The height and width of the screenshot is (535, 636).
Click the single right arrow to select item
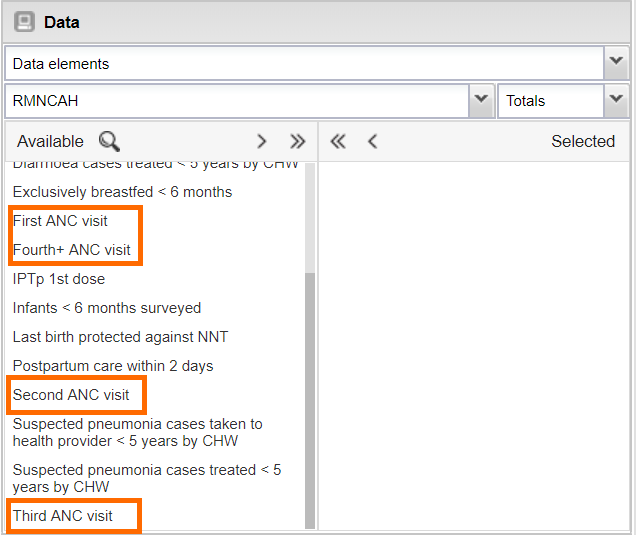[x=262, y=141]
